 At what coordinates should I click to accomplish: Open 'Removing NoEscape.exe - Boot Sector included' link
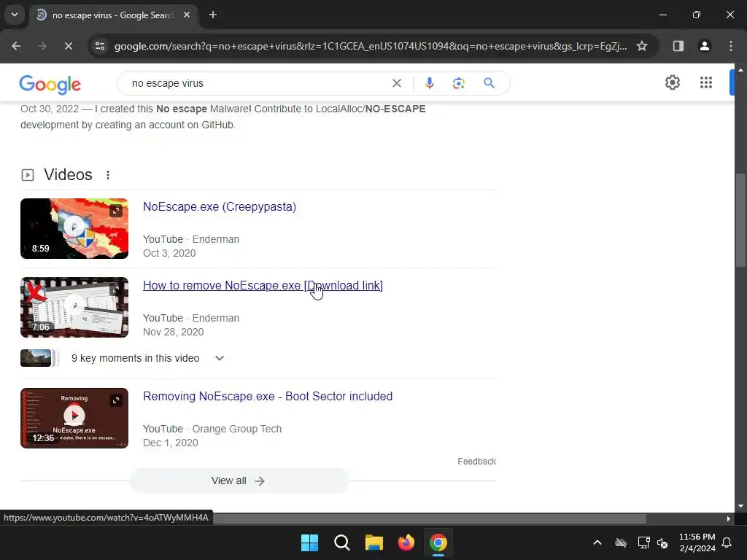click(268, 396)
